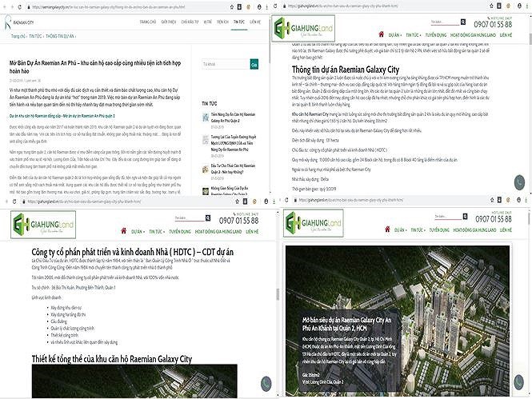Image resolution: width=532 pixels, height=399 pixels.
Task: Open the 'THÔNG TIN DỰ ÁN' breadcrumb link
Action: coord(60,36)
